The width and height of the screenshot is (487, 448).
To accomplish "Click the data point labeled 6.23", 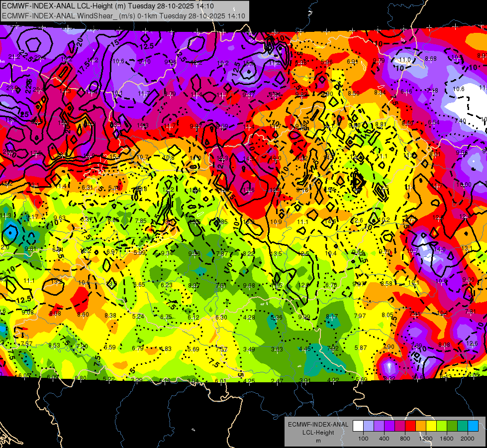I will 167,285.
